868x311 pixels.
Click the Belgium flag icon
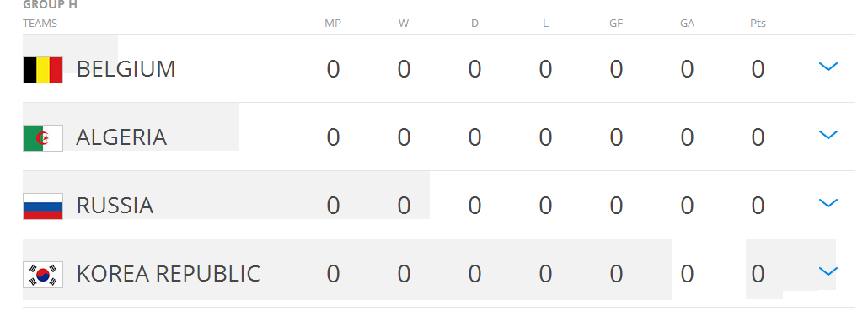[43, 70]
